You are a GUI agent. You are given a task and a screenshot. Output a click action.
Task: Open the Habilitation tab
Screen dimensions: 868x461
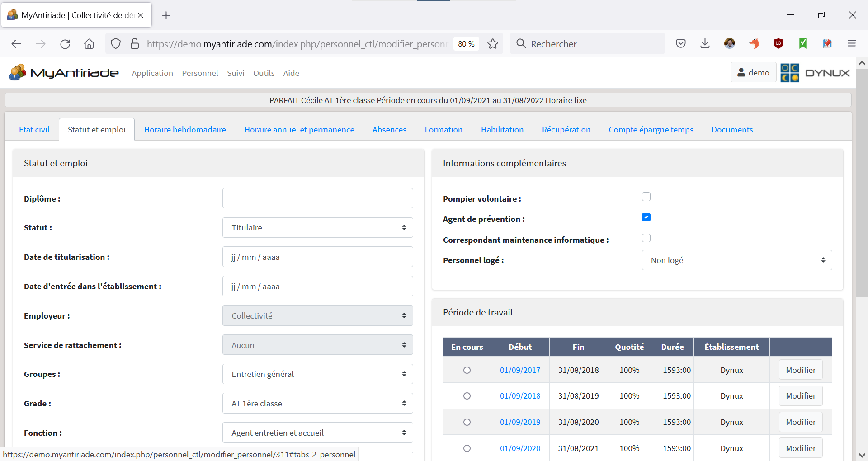pyautogui.click(x=502, y=130)
